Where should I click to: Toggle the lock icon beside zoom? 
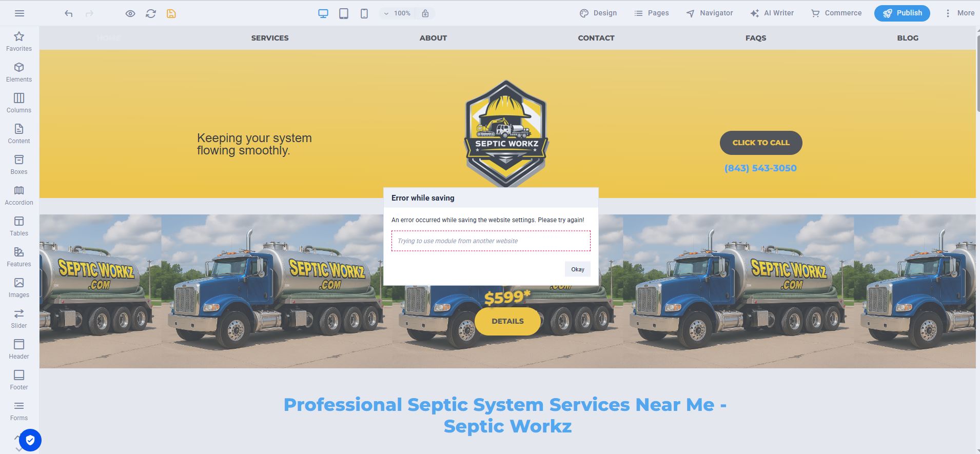[425, 14]
